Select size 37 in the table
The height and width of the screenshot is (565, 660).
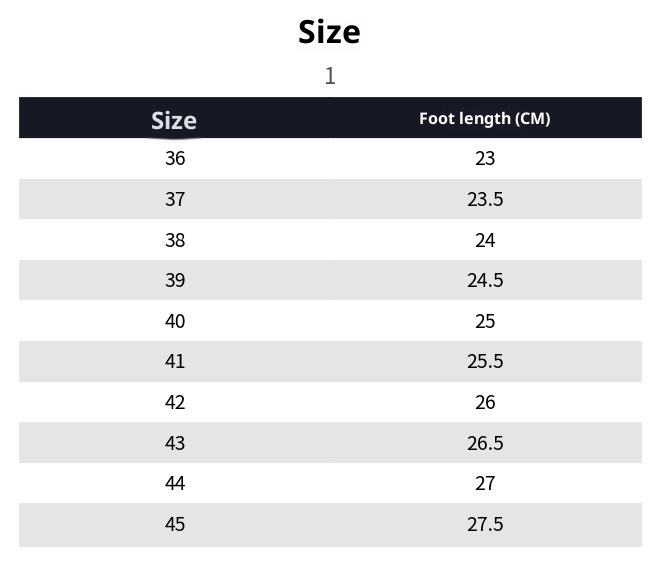(175, 199)
